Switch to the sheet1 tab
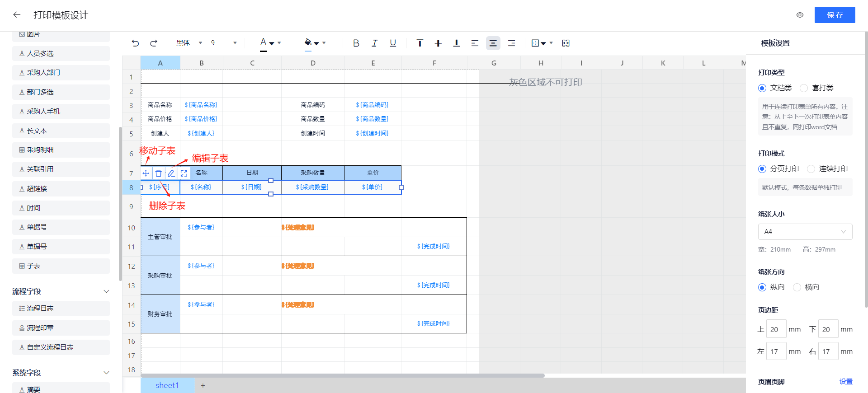Image resolution: width=868 pixels, height=393 pixels. (x=167, y=385)
